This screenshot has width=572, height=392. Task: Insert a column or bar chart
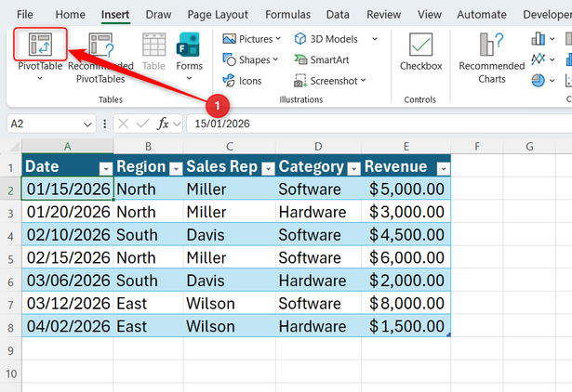(539, 38)
